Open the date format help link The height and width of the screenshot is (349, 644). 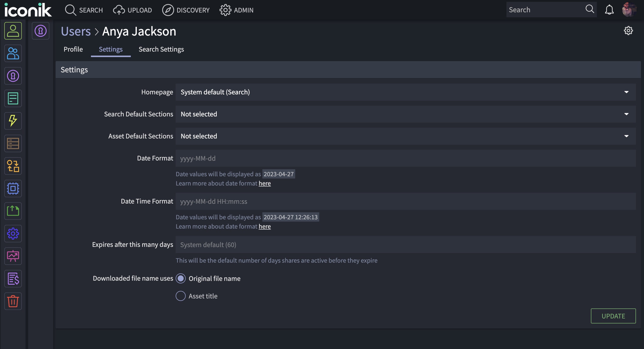[265, 183]
